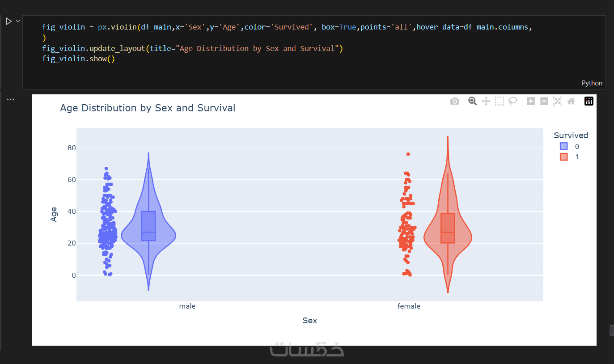
Task: Click the blue male box plot
Action: coord(148,226)
